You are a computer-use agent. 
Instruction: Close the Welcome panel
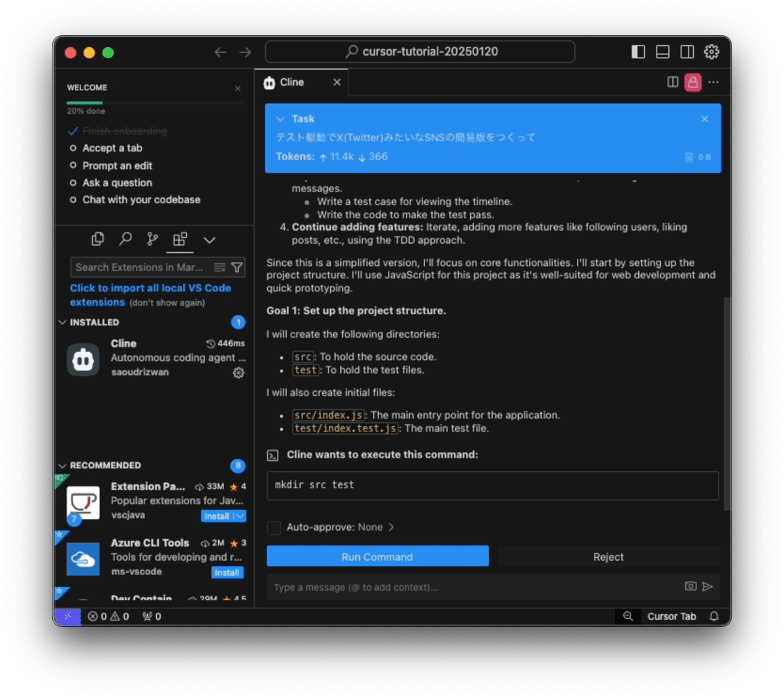click(238, 88)
